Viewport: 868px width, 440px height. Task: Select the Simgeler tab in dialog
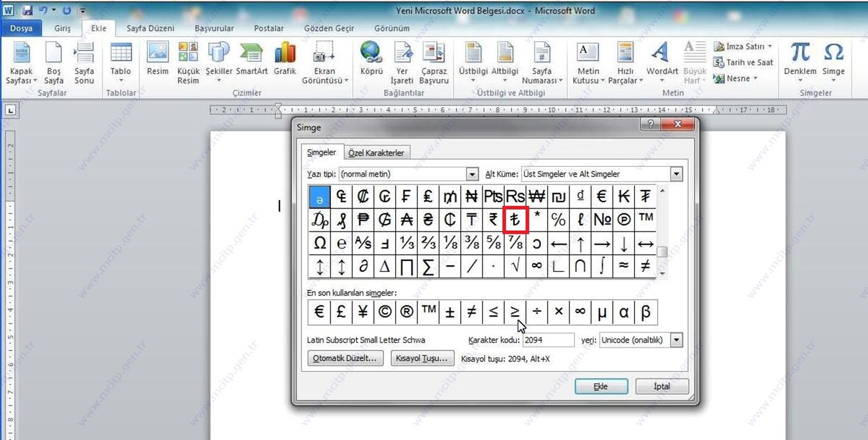pos(322,152)
